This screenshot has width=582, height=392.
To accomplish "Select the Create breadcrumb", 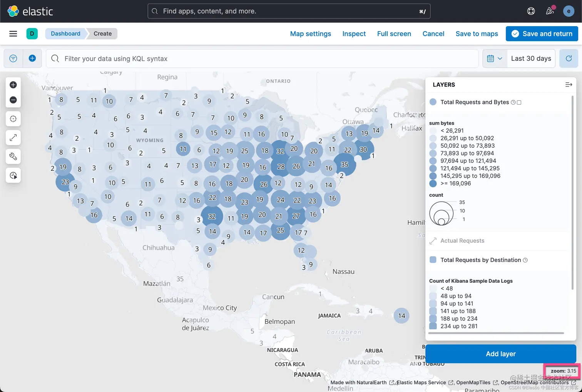I will pos(102,33).
